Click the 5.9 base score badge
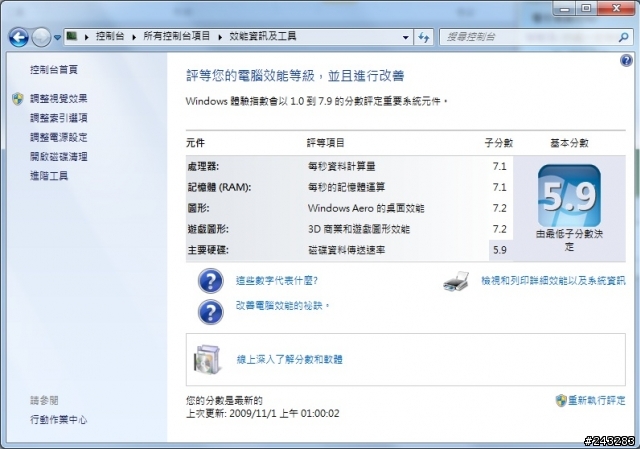This screenshot has height=449, width=640. pos(569,196)
